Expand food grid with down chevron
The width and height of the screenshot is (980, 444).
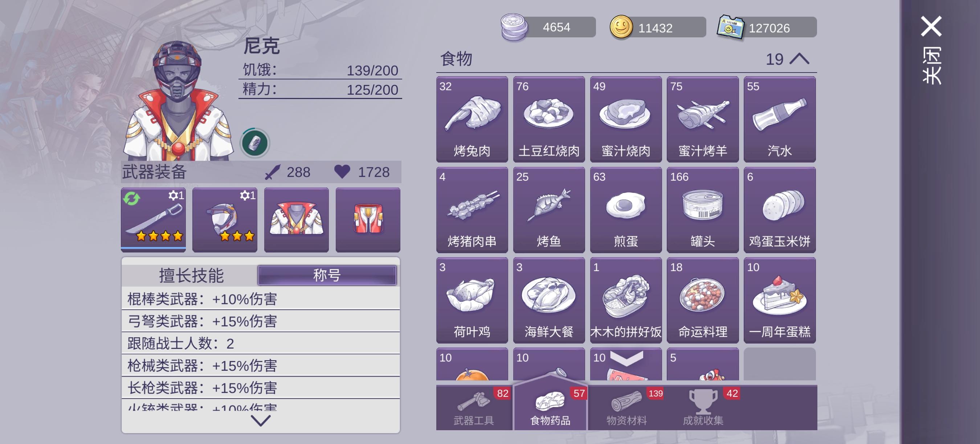click(626, 358)
